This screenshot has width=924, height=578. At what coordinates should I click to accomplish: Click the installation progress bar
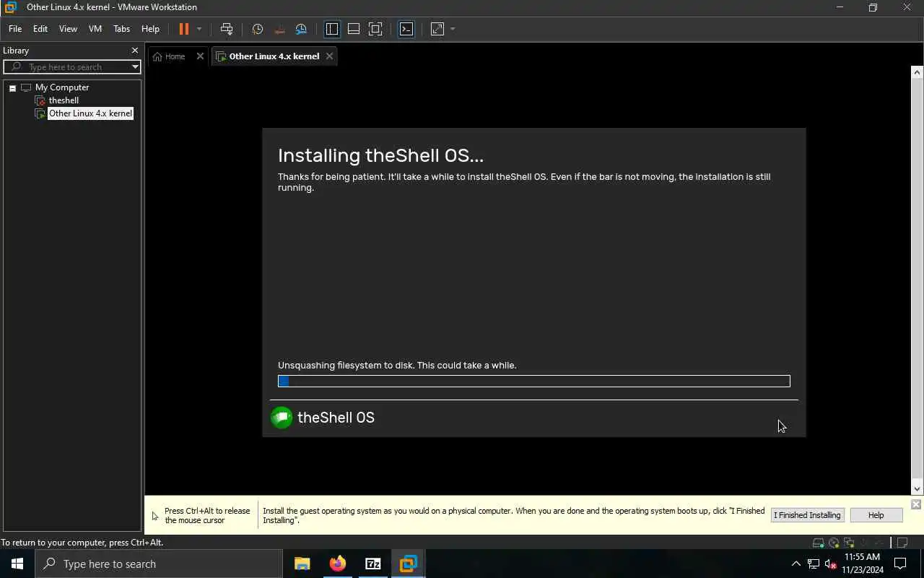coord(534,381)
